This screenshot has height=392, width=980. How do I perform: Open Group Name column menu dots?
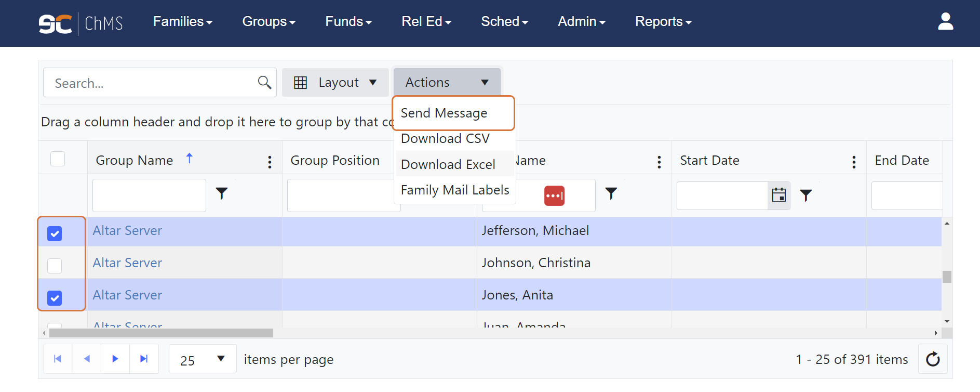(270, 162)
